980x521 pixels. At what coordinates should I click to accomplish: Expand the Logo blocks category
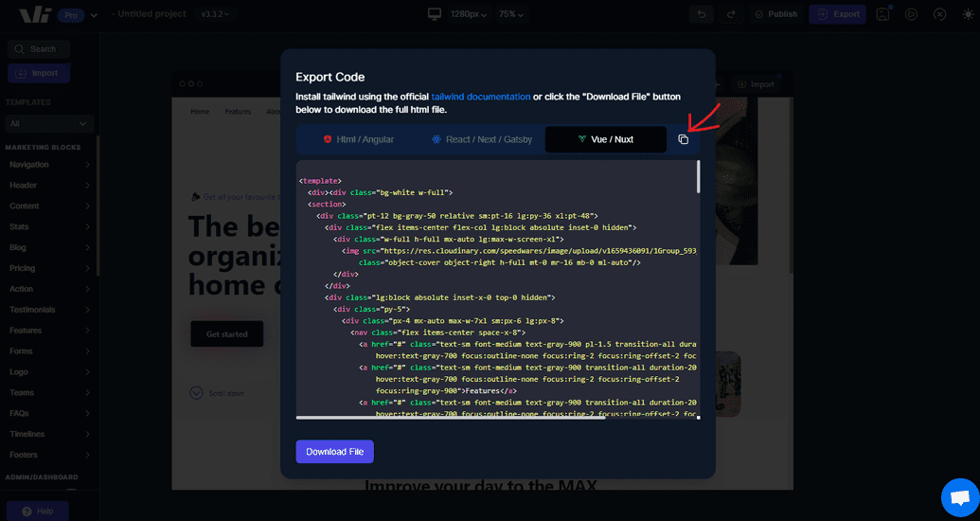[x=48, y=371]
